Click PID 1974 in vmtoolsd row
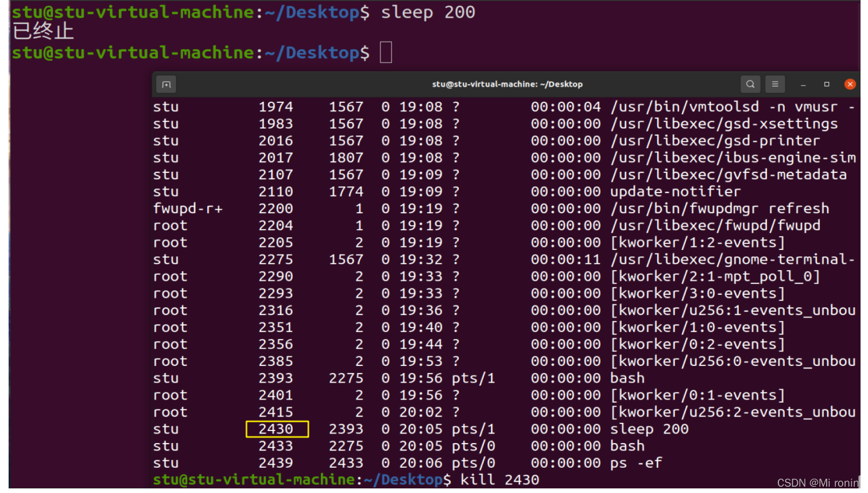 click(276, 107)
